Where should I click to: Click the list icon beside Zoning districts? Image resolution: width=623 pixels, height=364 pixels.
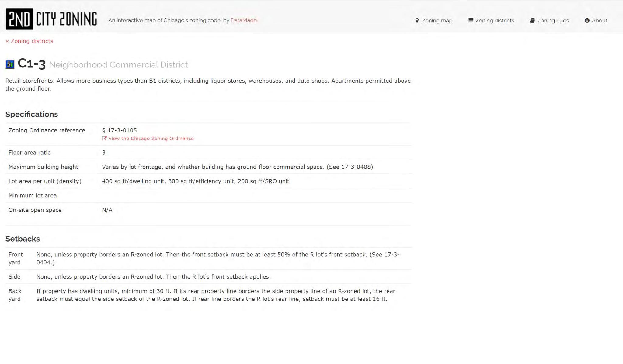[470, 21]
